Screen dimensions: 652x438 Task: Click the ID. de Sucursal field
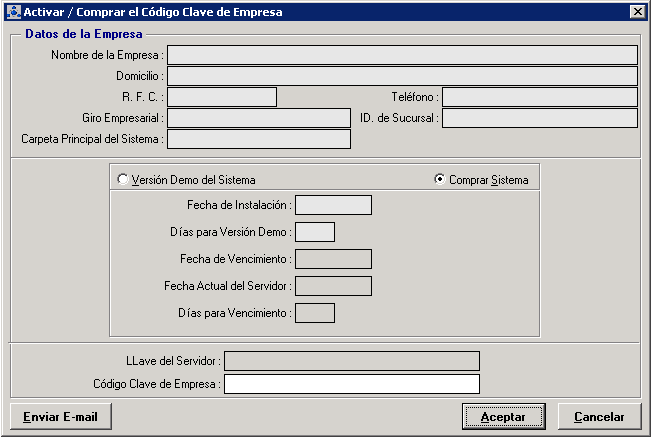539,118
